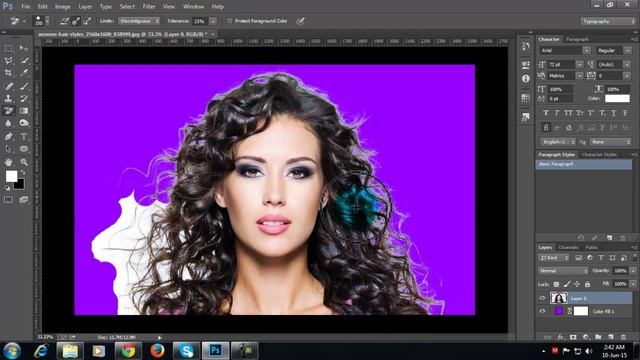Select the Hand tool

tap(8, 162)
